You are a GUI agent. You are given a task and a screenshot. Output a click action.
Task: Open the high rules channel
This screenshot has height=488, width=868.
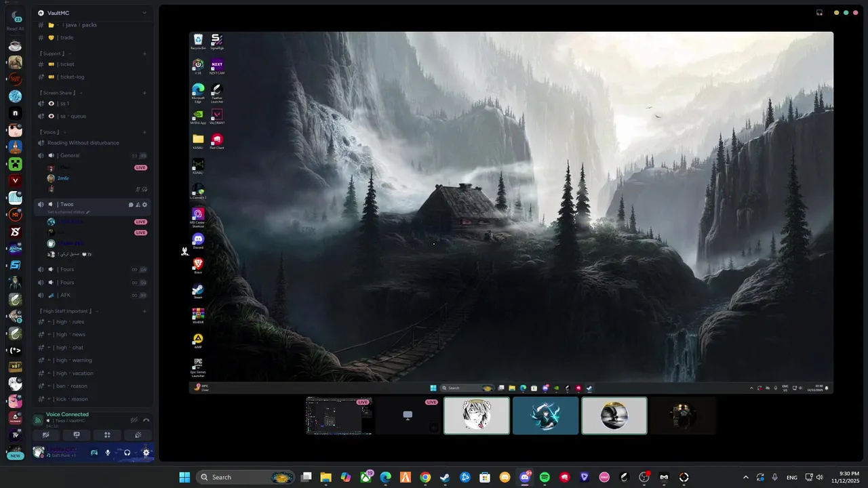pos(93,322)
